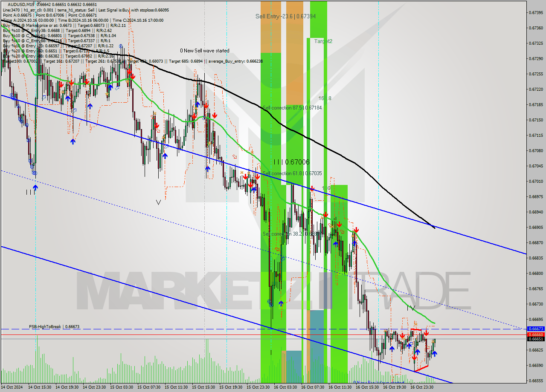
Task: Click the '100' Fibonacci level label
Action: [x=326, y=188]
